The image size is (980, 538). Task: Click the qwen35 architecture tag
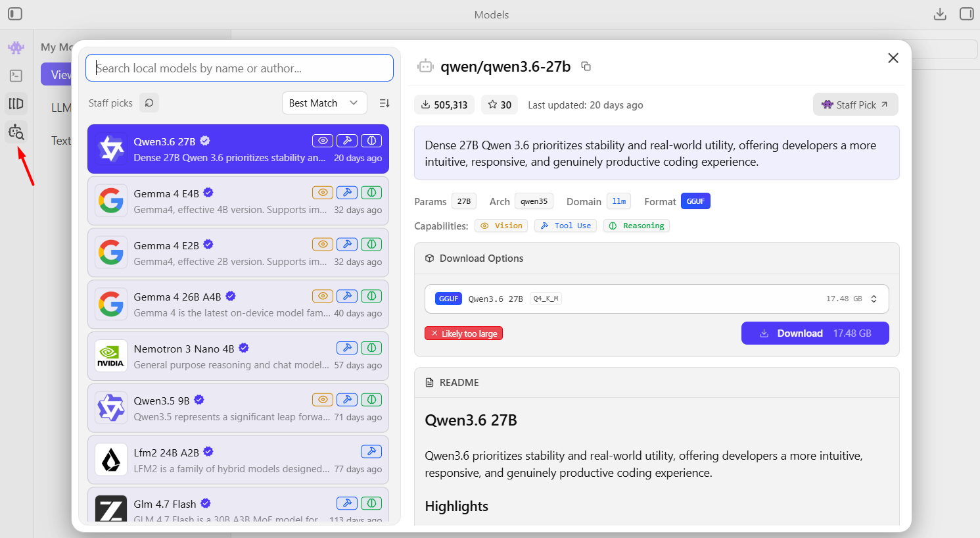534,201
